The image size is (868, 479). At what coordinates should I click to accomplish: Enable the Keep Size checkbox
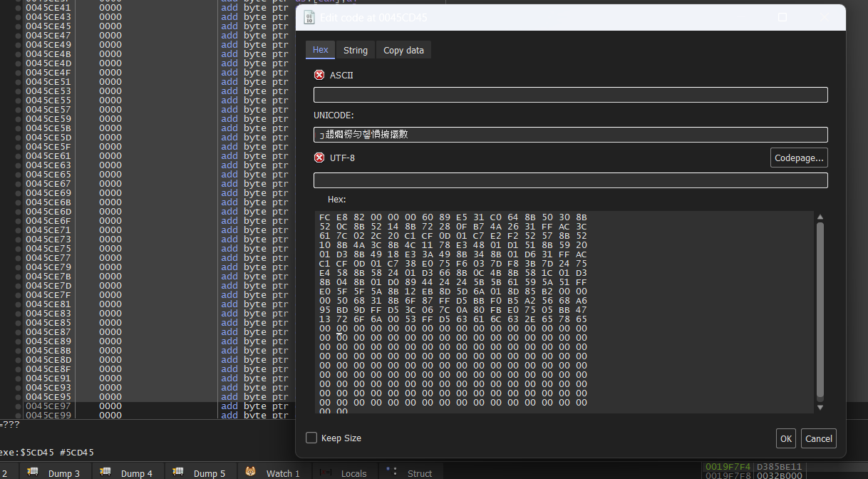[311, 438]
